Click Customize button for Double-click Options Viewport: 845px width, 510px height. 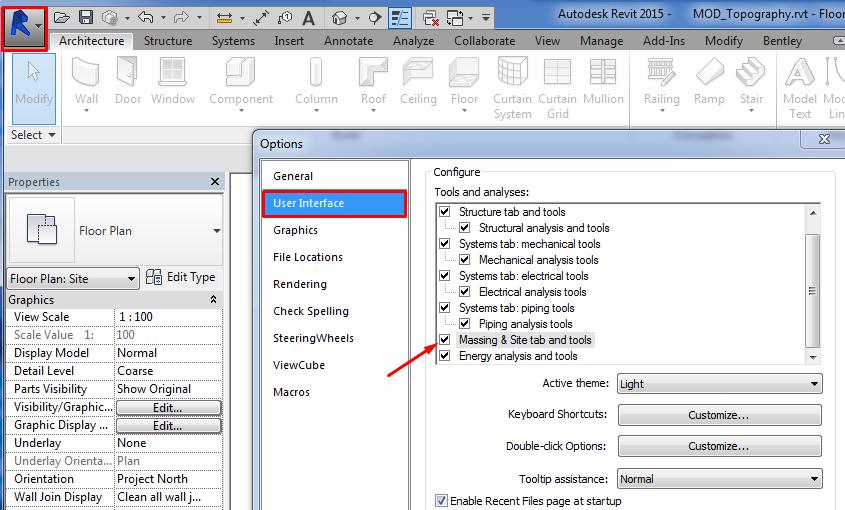(719, 446)
